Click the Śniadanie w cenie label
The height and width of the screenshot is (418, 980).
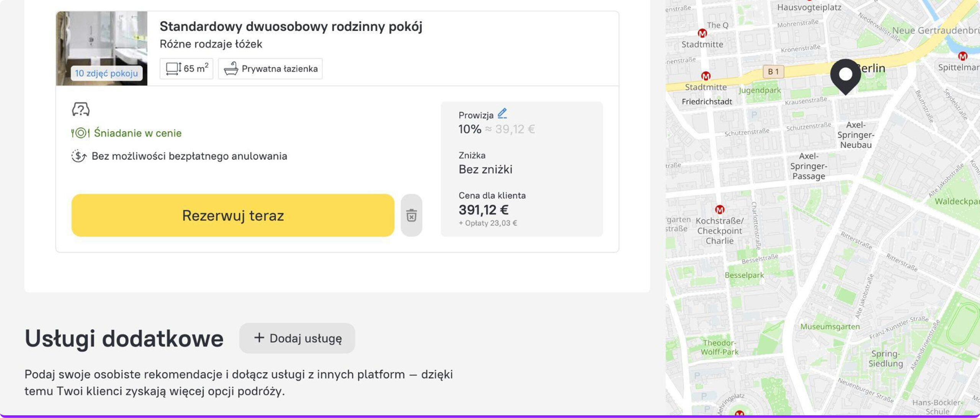tap(138, 133)
